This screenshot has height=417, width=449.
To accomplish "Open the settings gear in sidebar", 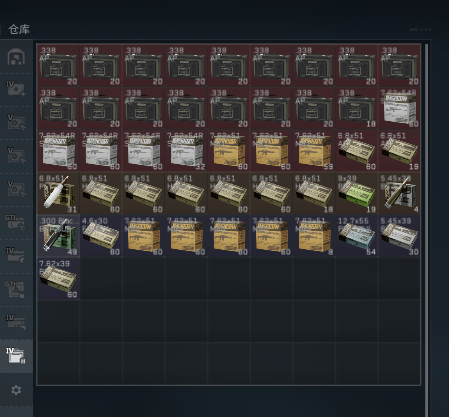I will (16, 390).
